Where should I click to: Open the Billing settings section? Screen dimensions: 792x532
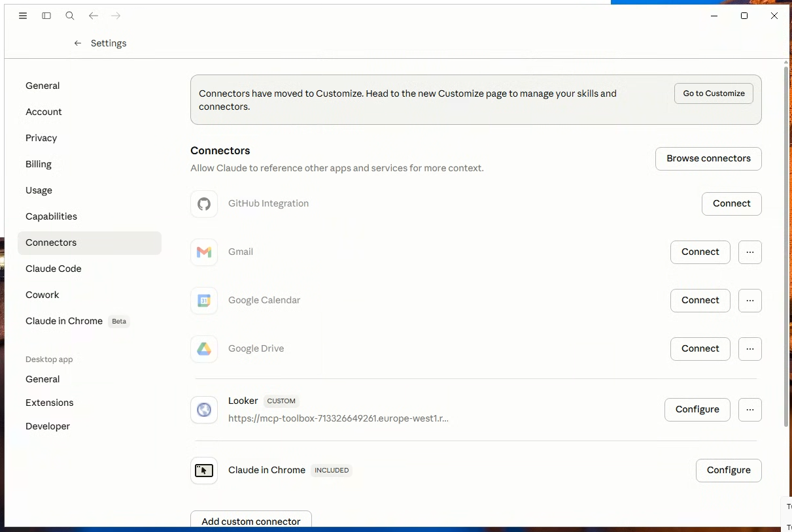[90, 164]
